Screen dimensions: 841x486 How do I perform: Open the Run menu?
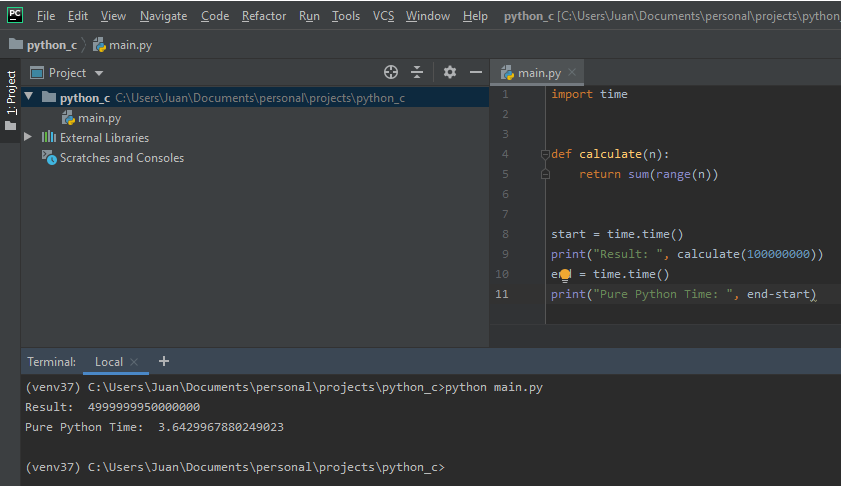(x=309, y=16)
